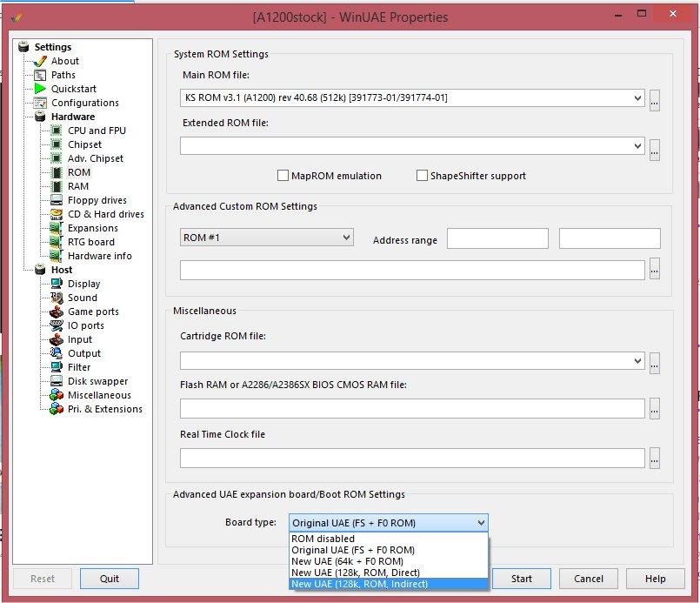
Task: Click the ROM chip icon
Action: pyautogui.click(x=57, y=172)
